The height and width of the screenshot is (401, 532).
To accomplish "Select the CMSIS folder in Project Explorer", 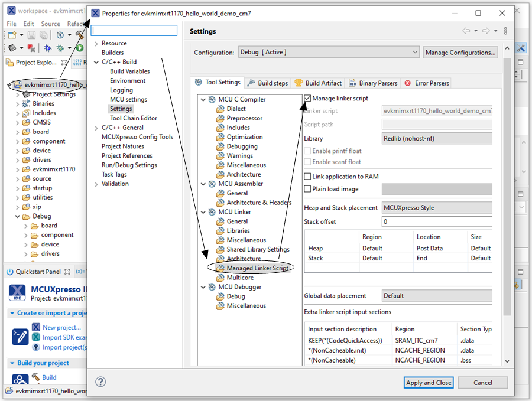I will pos(41,122).
